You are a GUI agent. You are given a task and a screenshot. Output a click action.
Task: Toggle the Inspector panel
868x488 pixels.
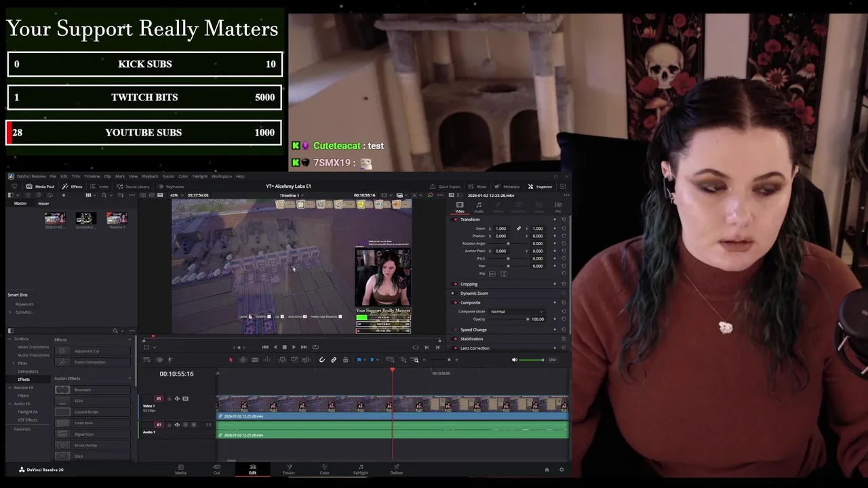click(x=540, y=186)
